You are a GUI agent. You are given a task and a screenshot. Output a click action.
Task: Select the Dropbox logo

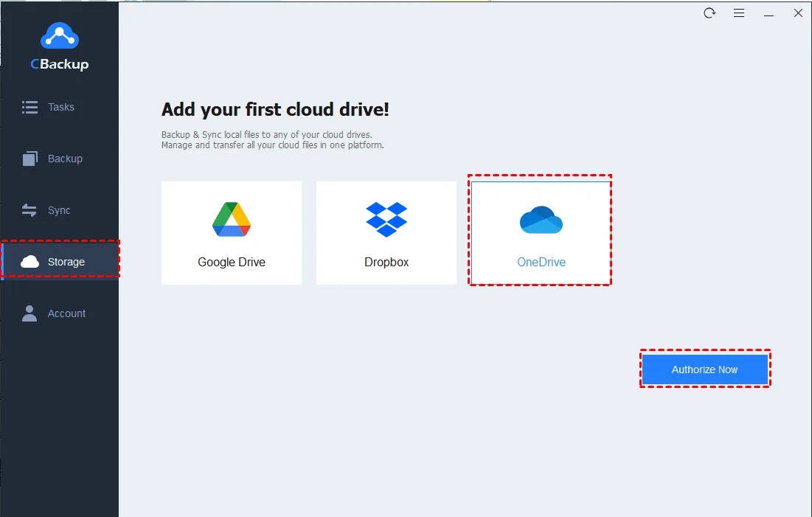pos(386,219)
